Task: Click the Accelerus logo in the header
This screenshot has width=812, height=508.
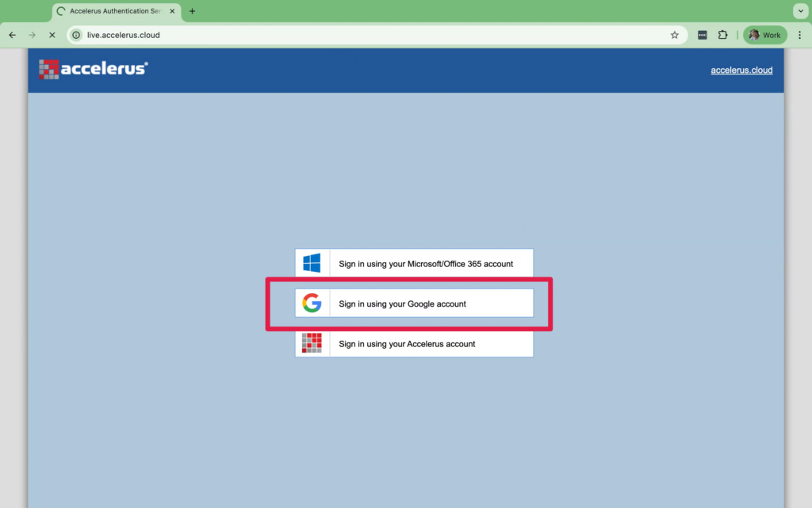Action: pos(93,69)
